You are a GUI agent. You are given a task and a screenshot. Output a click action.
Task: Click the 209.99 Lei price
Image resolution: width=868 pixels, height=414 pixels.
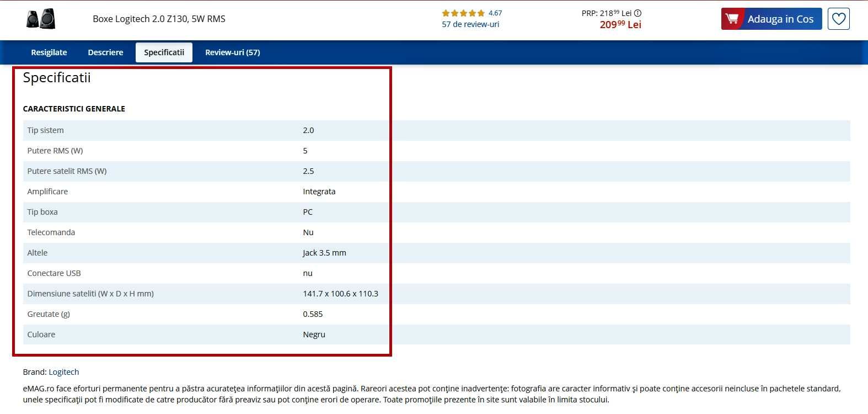point(620,25)
